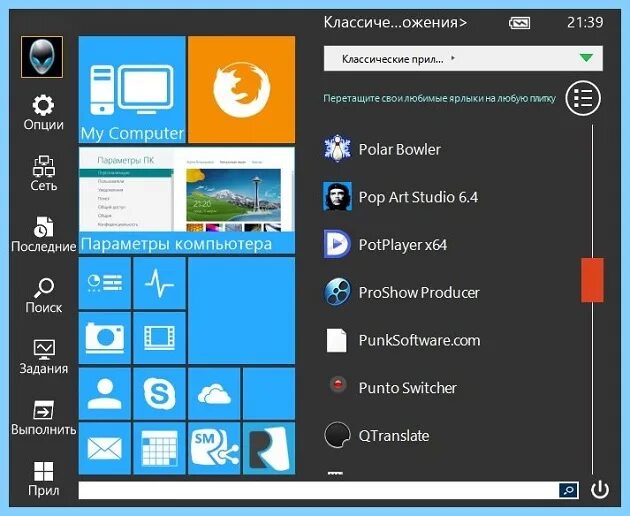
Task: Launch the Skype tile
Action: coord(160,393)
